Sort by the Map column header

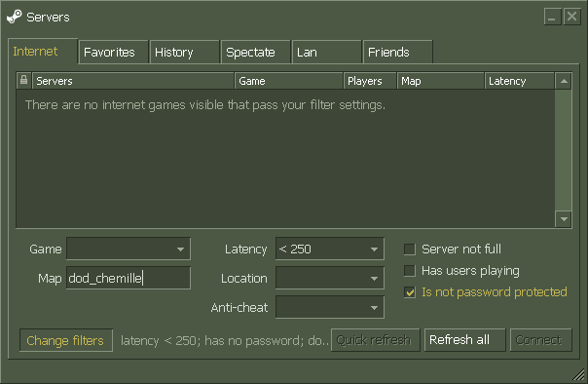point(441,81)
